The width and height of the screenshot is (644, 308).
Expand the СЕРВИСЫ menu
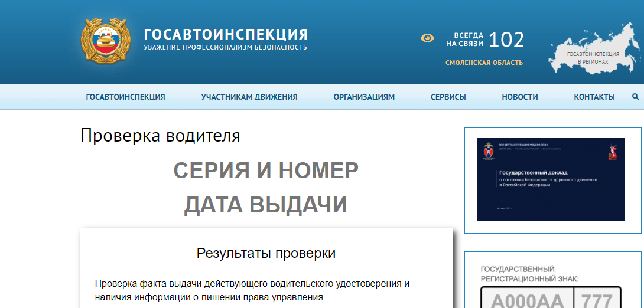[448, 97]
